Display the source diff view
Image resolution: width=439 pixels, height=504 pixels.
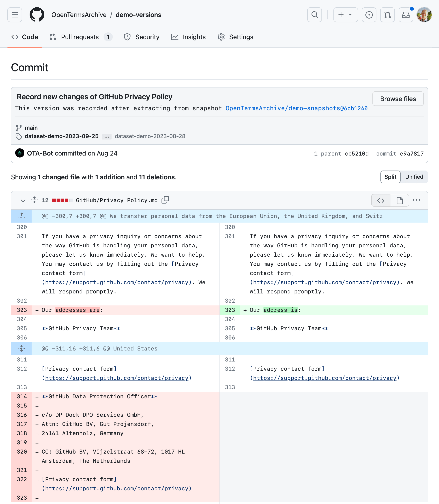coord(381,200)
